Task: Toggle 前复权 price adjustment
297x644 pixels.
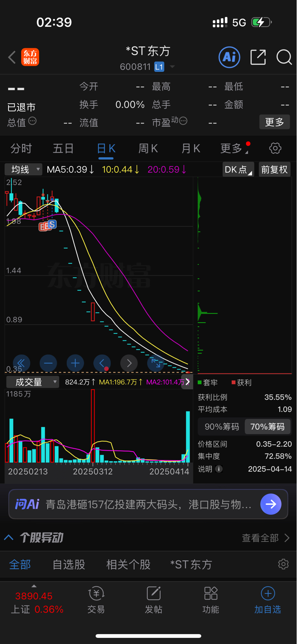Action: pos(274,169)
